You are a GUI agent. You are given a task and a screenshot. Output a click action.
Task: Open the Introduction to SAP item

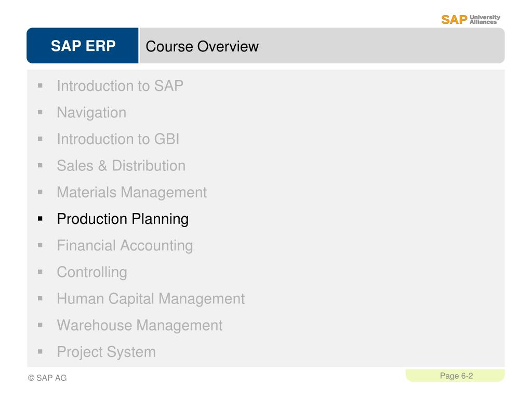coord(120,86)
